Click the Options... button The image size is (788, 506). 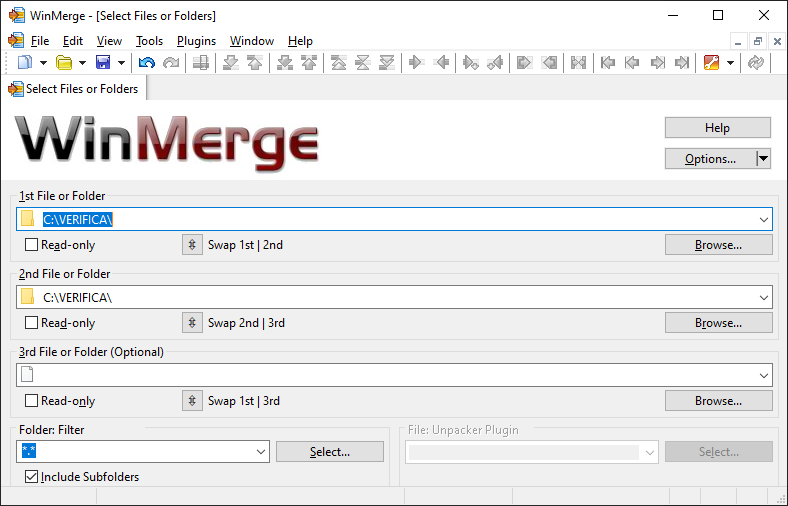(x=710, y=159)
